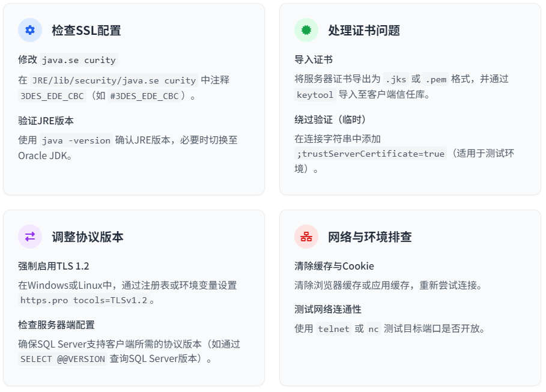
Task: Click the java -version code snippet
Action: (x=76, y=140)
